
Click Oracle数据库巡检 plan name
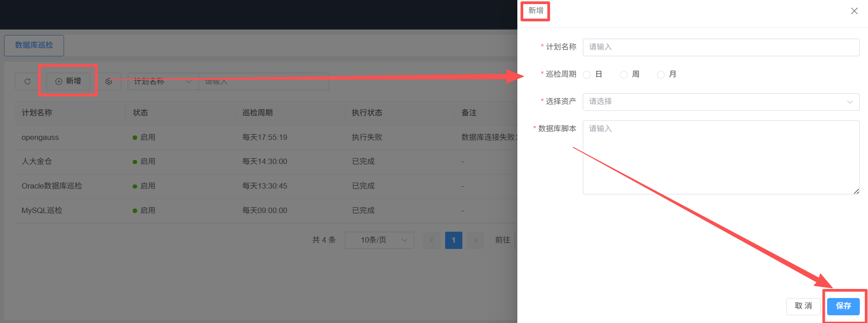click(x=52, y=186)
